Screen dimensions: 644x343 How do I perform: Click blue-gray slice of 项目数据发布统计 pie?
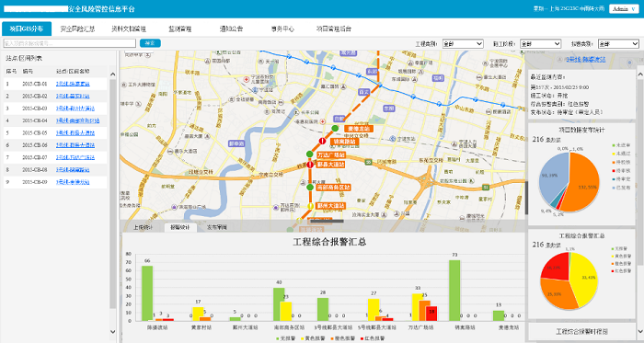[554, 177]
